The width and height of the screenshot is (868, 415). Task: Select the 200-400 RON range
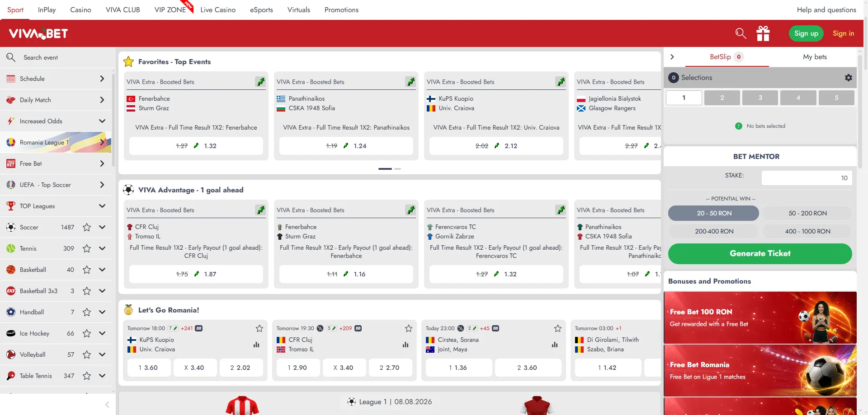(x=714, y=231)
